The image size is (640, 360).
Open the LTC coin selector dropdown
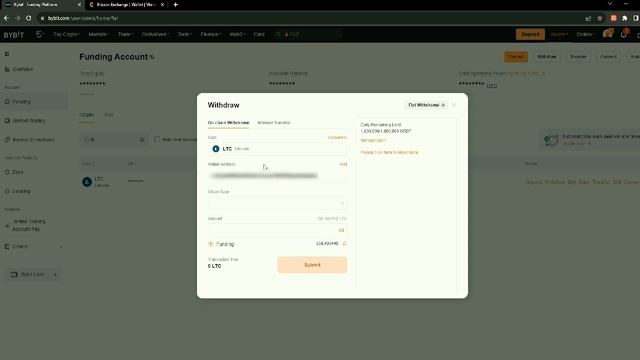point(277,149)
